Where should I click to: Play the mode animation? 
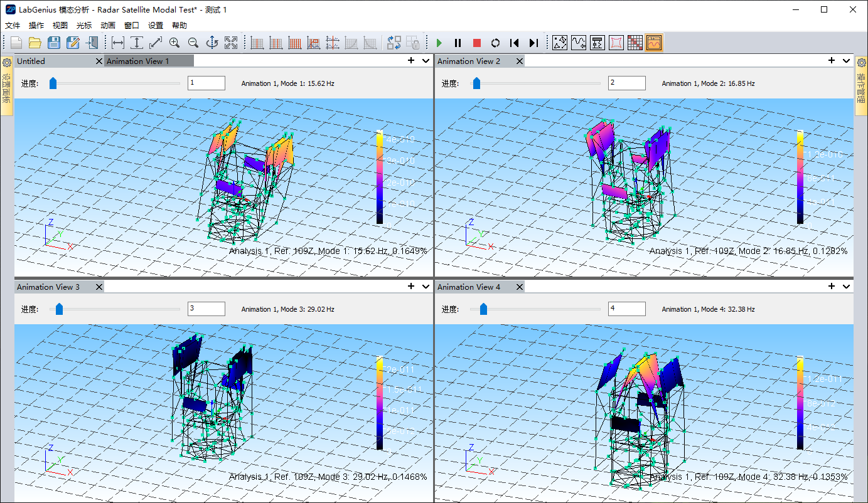[x=439, y=43]
